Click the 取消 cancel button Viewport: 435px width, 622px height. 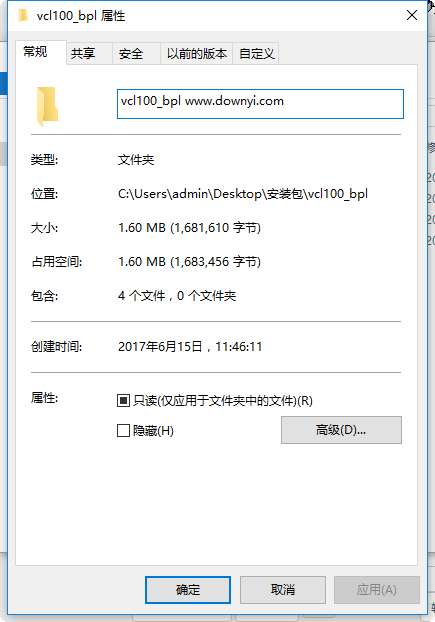tap(283, 590)
